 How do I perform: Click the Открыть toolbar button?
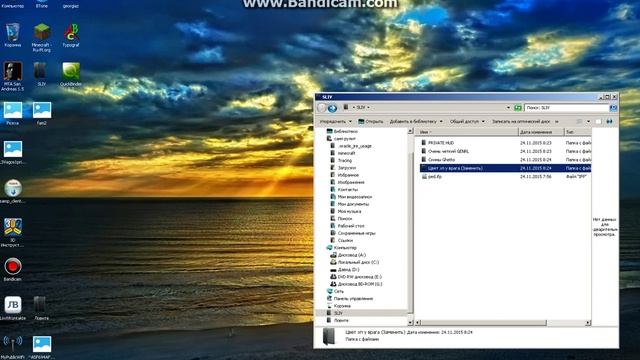pos(371,122)
